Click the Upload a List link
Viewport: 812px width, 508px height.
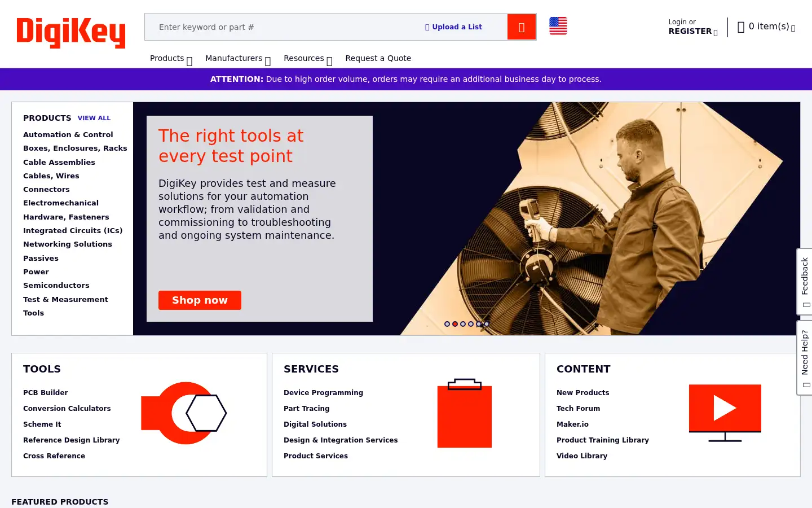453,27
